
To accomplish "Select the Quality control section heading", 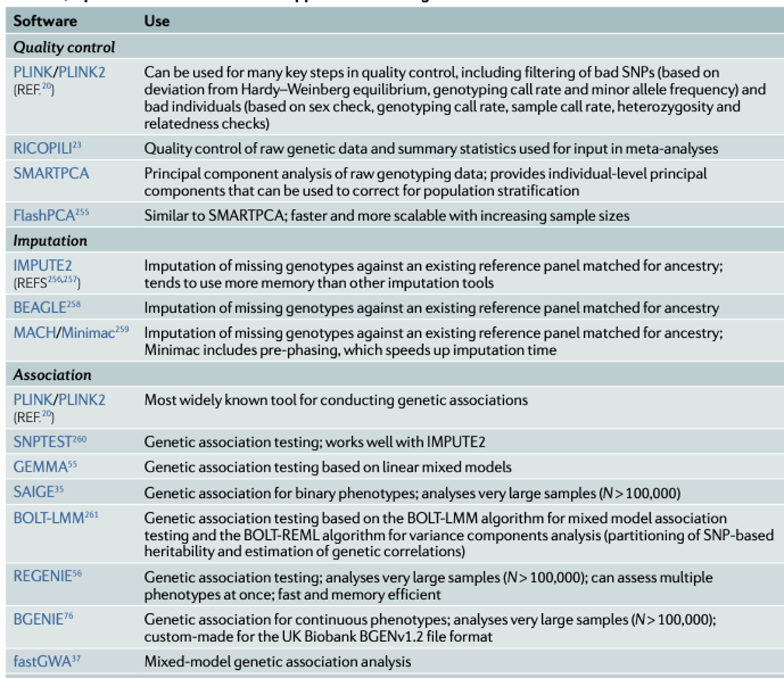I will [x=64, y=47].
